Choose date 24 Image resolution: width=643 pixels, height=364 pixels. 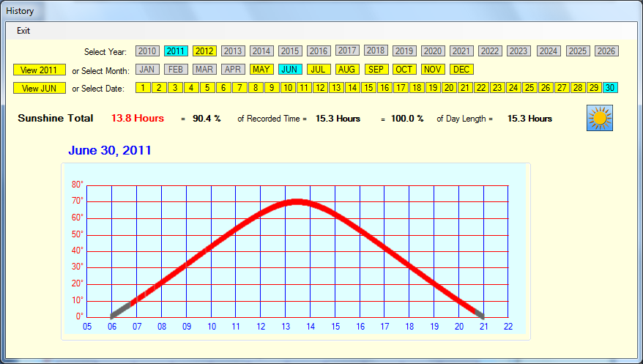513,88
